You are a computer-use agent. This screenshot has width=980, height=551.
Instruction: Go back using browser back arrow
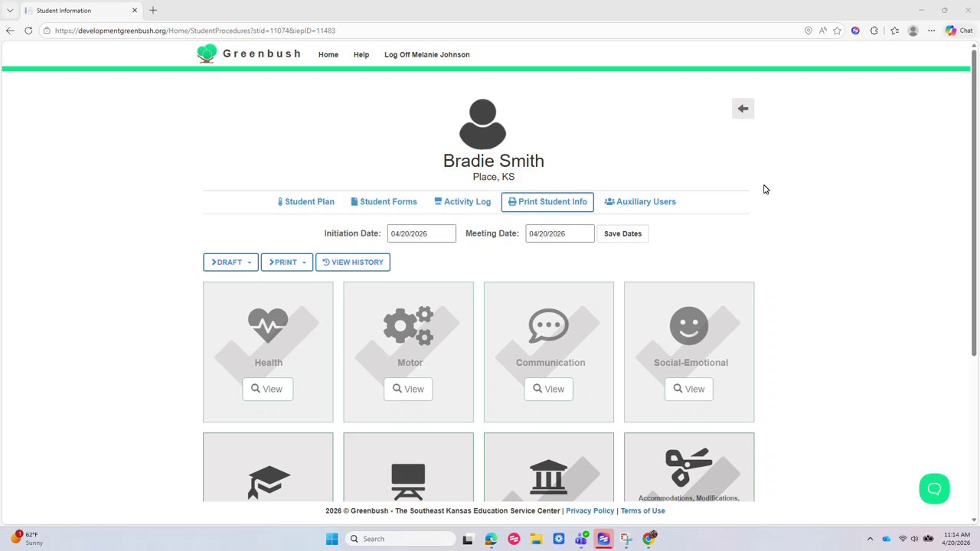click(10, 31)
